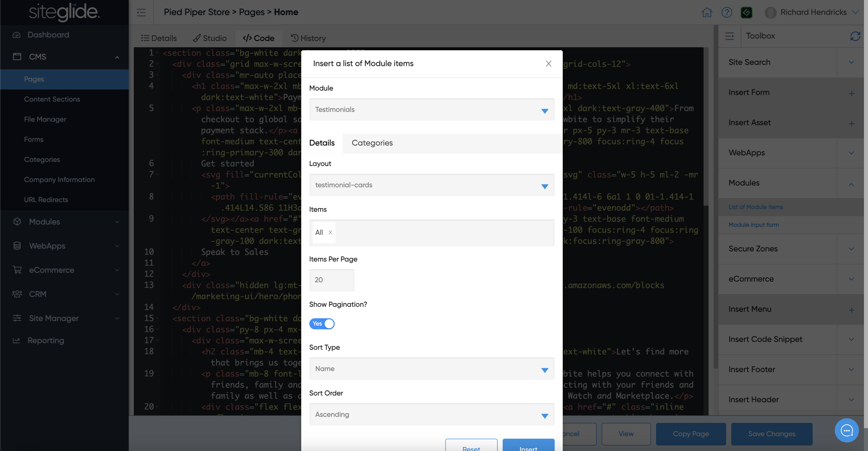Click the green Siteglide badge icon

(x=746, y=13)
